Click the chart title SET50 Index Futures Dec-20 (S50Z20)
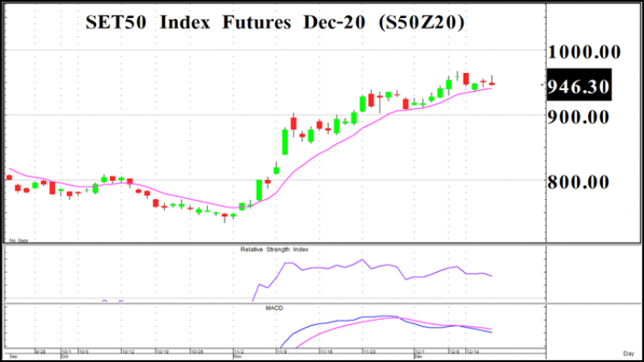Viewport: 644px width, 362px height. tap(275, 22)
